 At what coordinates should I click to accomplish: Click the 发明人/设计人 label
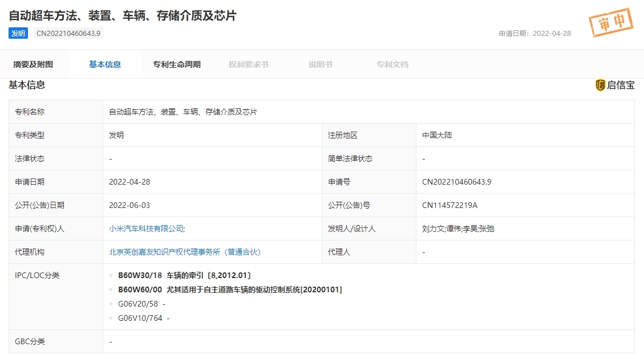(x=351, y=229)
